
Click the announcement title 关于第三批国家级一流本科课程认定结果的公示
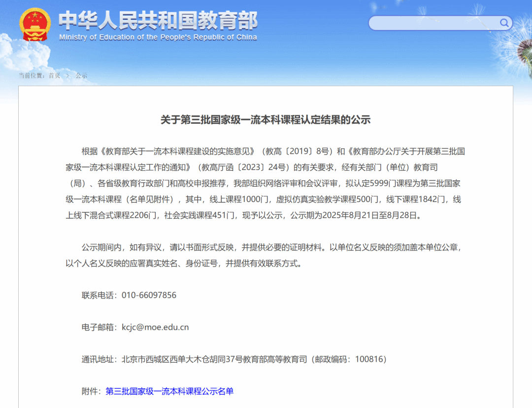tap(266, 119)
